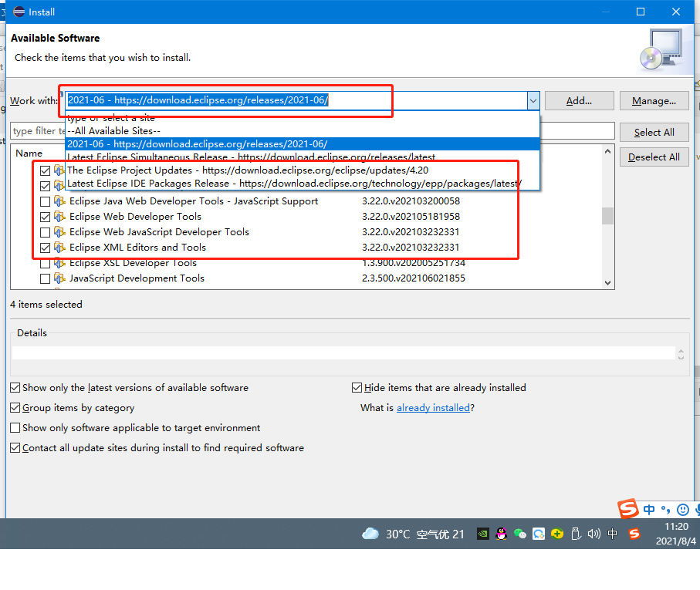Toggle Show only the latest versions checkbox
Screen dimensions: 700x590
15,387
